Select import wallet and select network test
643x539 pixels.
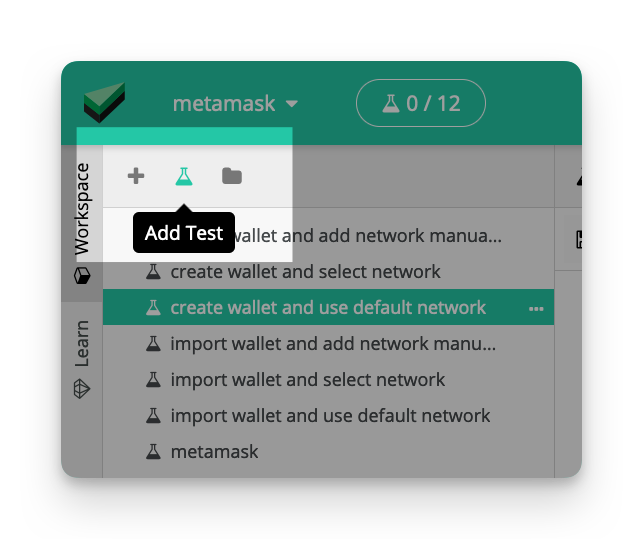click(x=328, y=379)
